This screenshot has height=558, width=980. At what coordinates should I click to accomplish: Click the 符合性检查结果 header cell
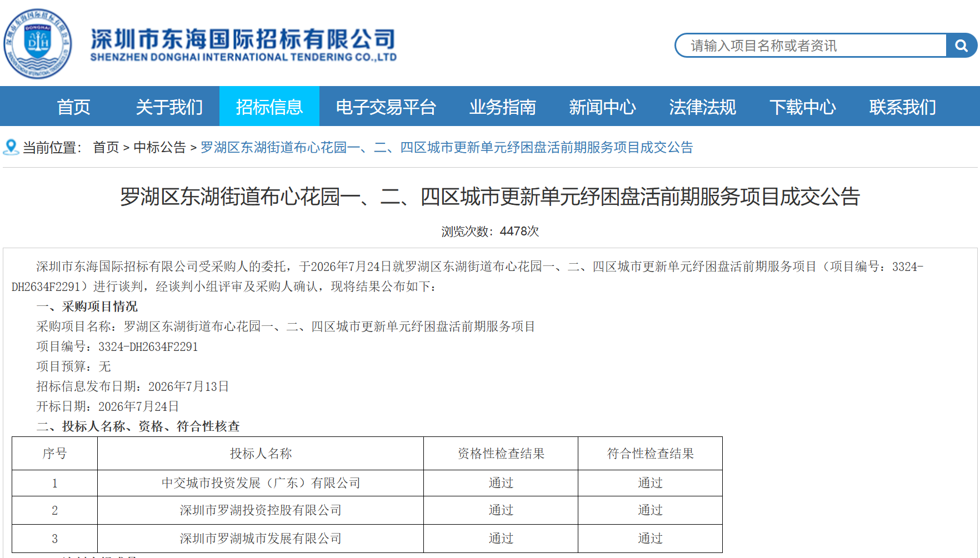point(651,454)
